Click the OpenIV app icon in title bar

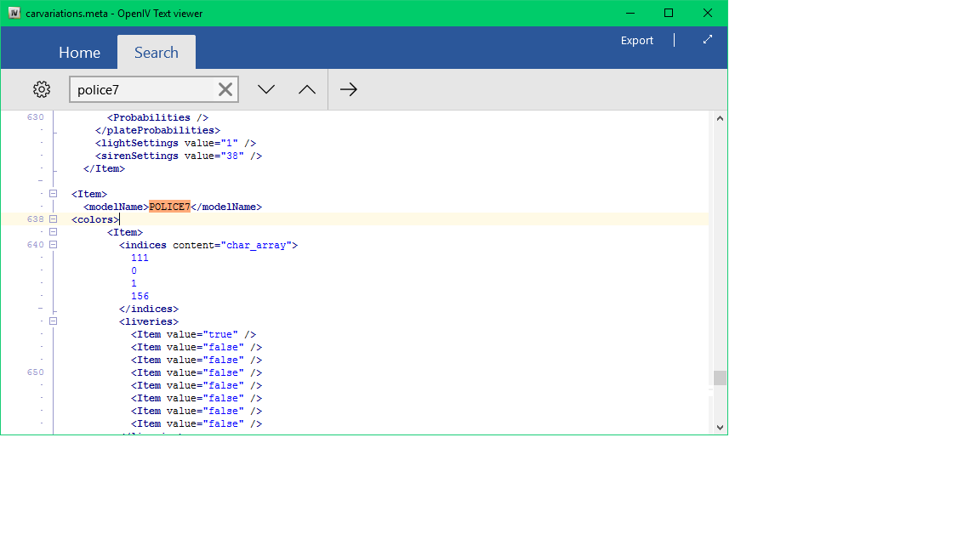[x=14, y=14]
